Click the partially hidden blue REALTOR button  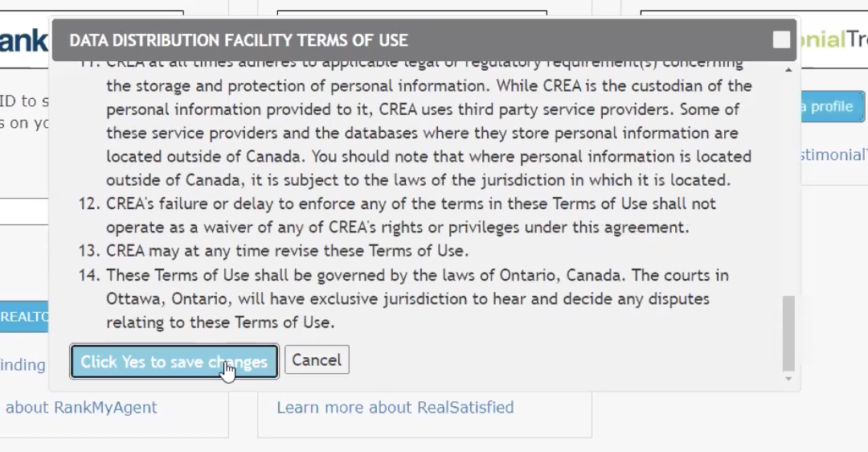click(x=24, y=317)
